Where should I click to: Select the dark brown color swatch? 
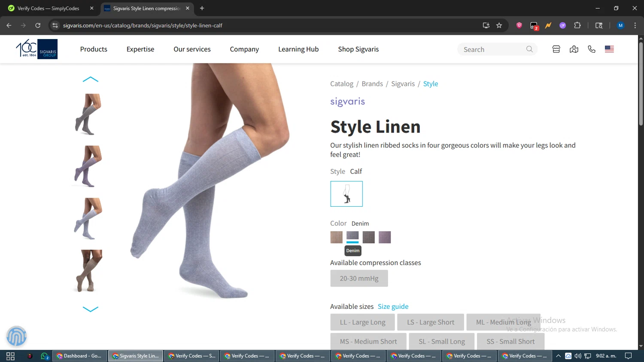click(x=368, y=237)
